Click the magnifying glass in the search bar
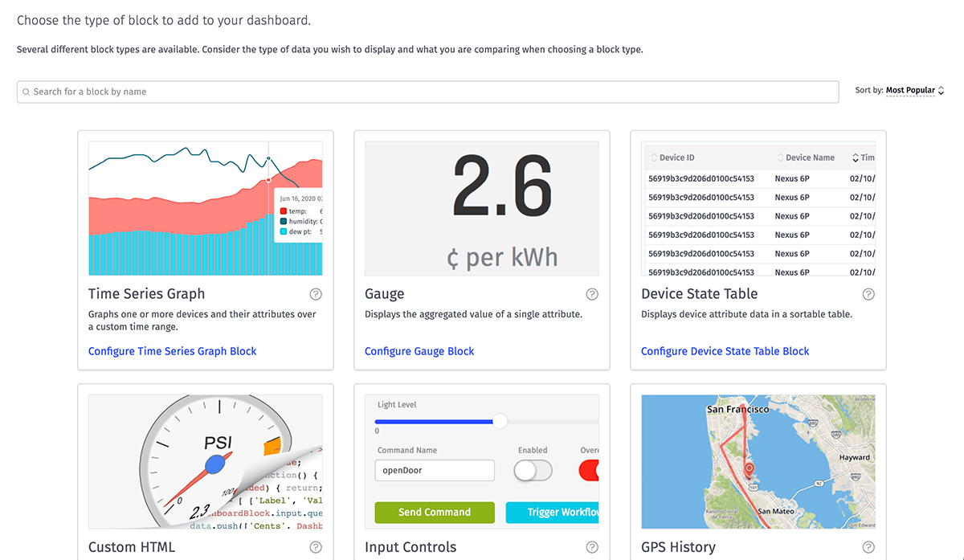964x560 pixels. coord(27,92)
